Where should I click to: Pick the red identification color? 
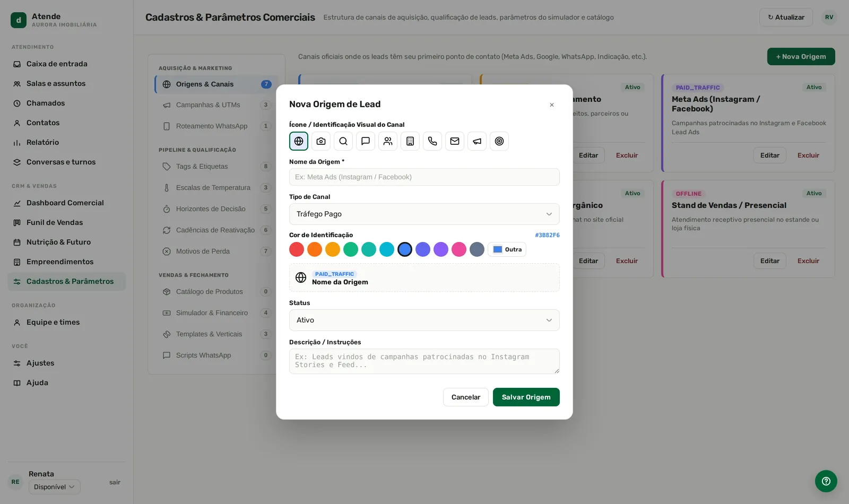(297, 249)
